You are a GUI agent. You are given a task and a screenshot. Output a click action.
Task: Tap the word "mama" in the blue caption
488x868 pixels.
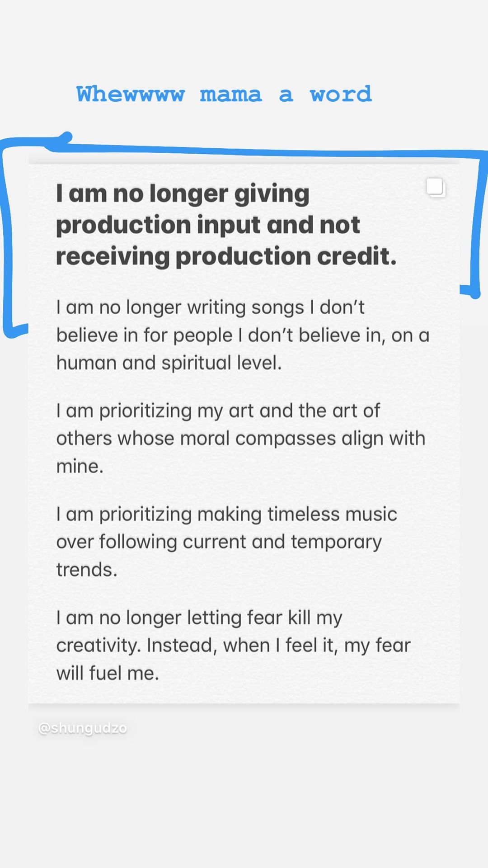pos(231,94)
